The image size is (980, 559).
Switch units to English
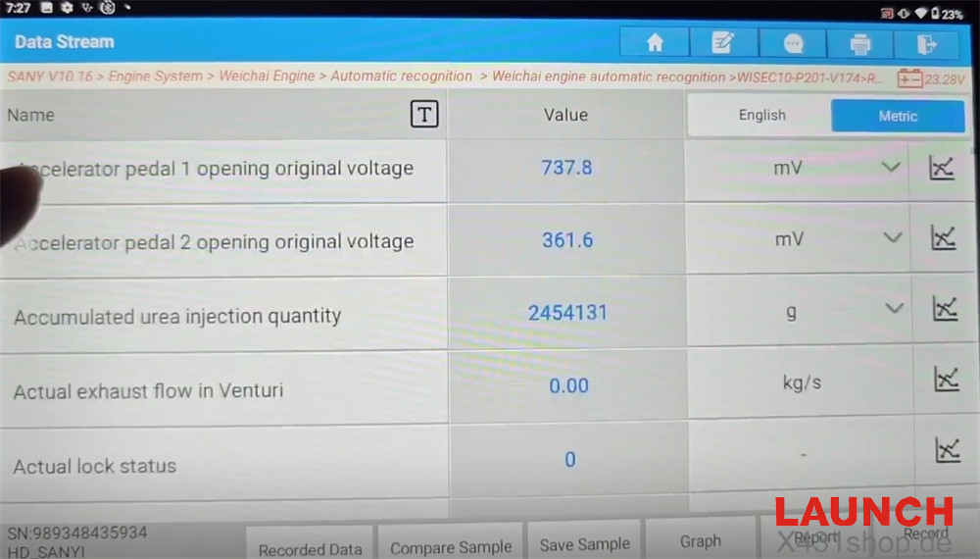(761, 116)
